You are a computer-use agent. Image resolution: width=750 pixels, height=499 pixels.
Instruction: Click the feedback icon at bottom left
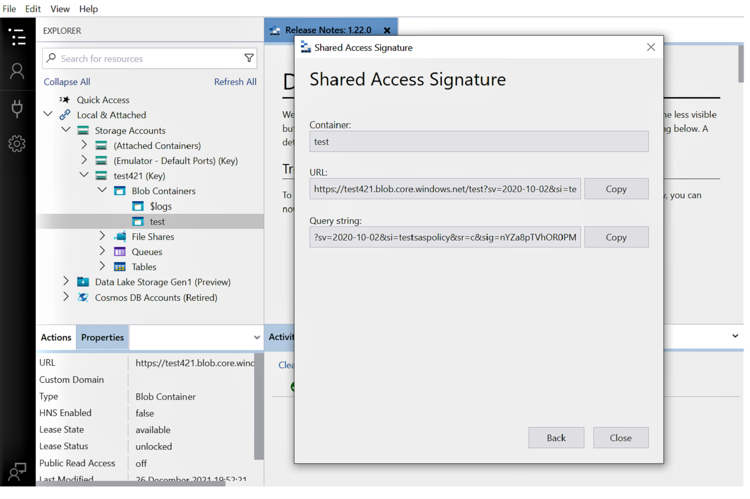click(17, 472)
